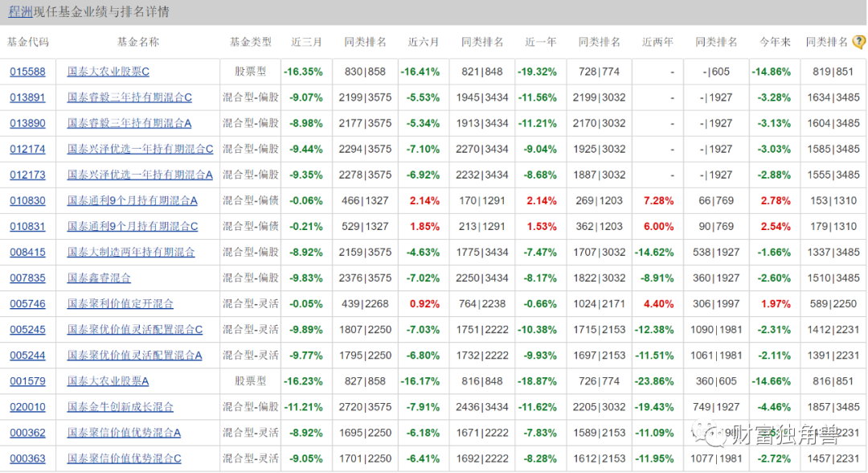Open 国泰聚信价值优势混合A fund page
The height and width of the screenshot is (473, 868).
click(124, 433)
